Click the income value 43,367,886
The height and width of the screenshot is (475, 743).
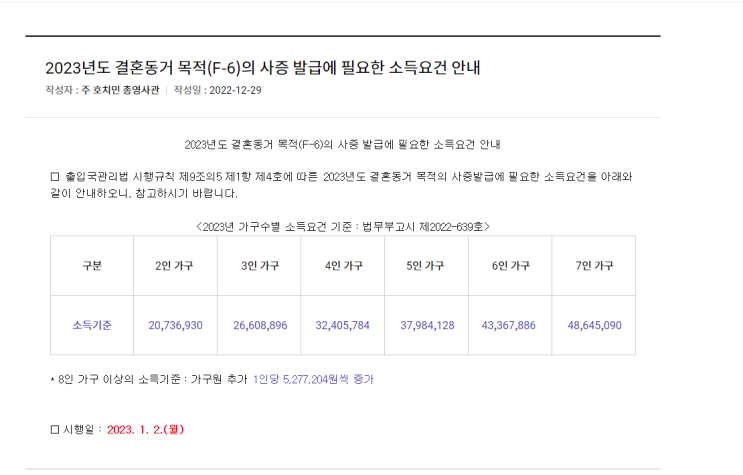508,325
